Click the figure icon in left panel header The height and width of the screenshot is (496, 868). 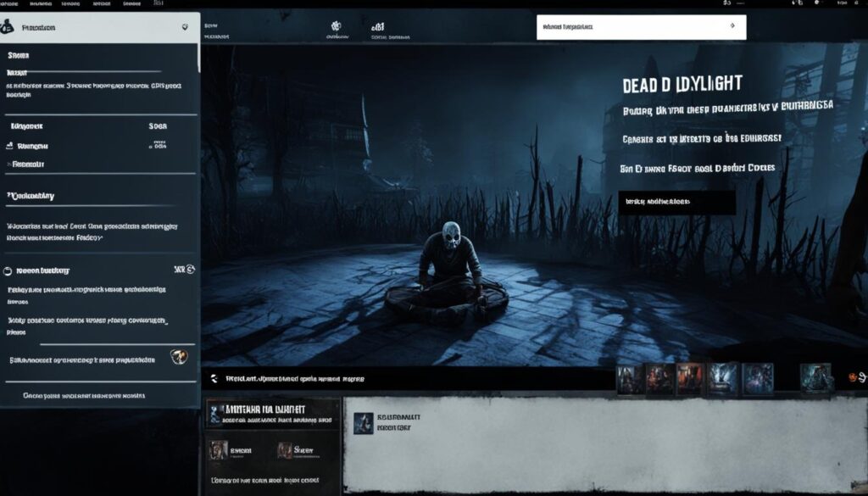pos(7,26)
